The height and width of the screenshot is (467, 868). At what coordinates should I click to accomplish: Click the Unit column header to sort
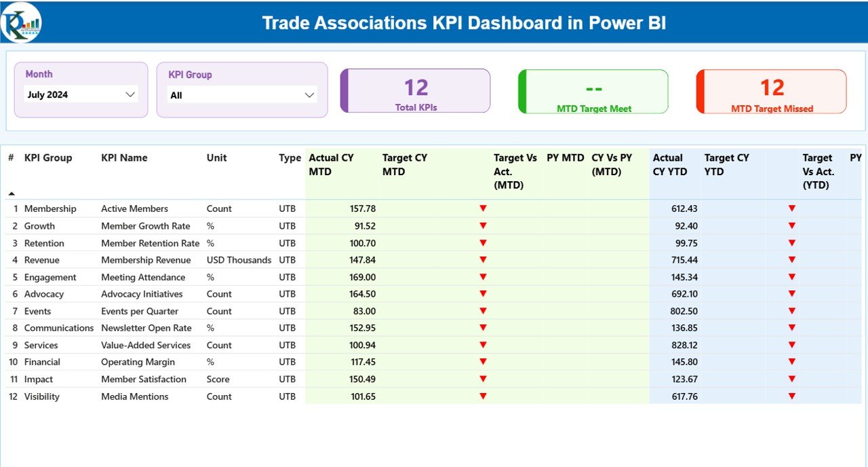tap(216, 157)
